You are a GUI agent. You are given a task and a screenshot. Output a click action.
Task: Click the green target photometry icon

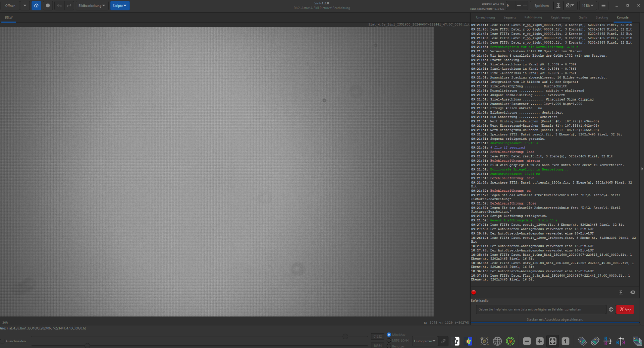click(510, 341)
